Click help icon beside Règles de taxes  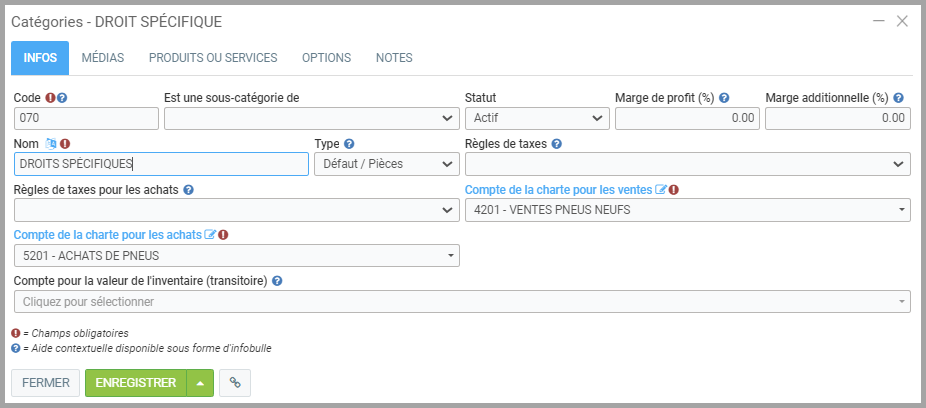point(557,143)
